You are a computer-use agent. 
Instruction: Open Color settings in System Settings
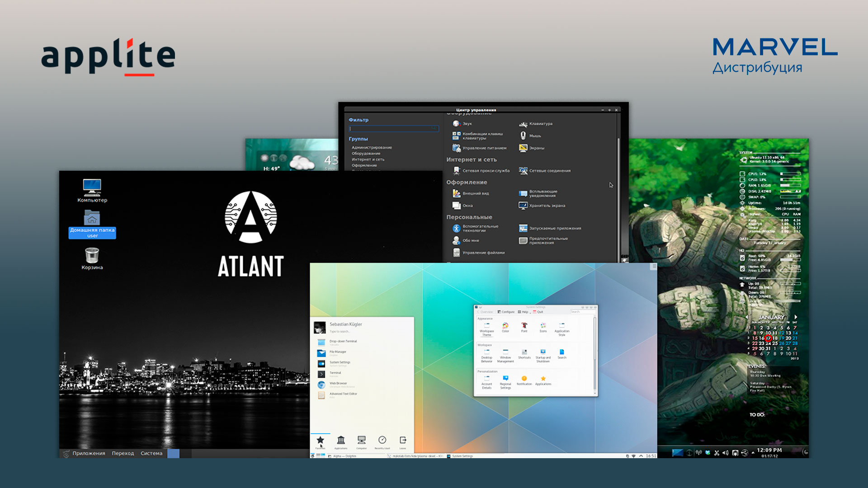pos(505,328)
